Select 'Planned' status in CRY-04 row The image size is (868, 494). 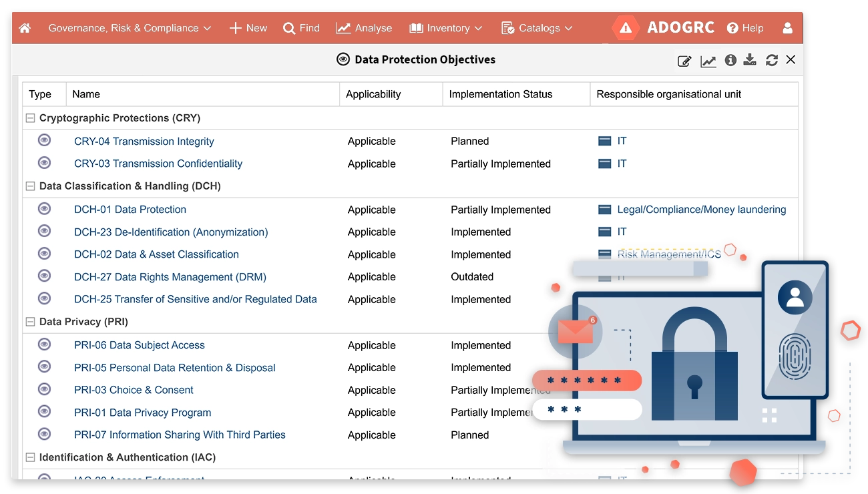tap(470, 142)
